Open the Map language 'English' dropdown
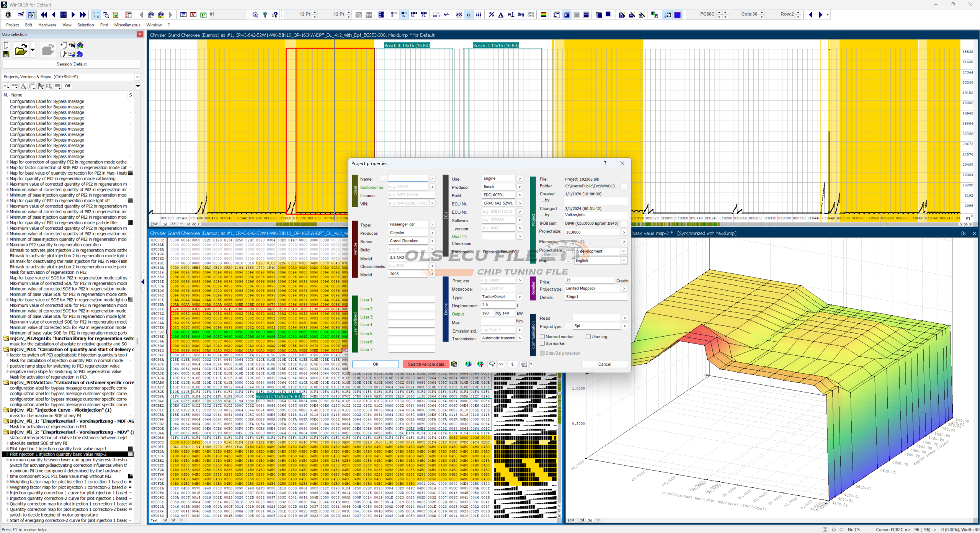Screen dimensions: 980x533 click(624, 260)
